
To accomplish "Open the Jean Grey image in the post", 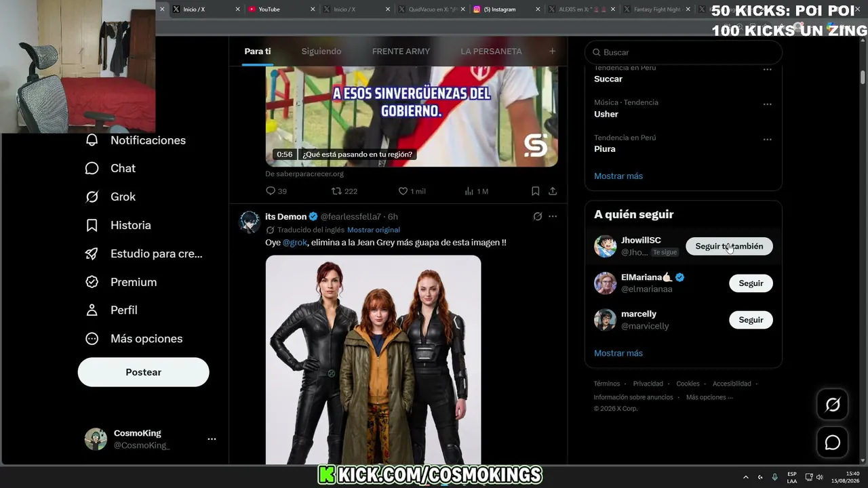I will tap(373, 360).
